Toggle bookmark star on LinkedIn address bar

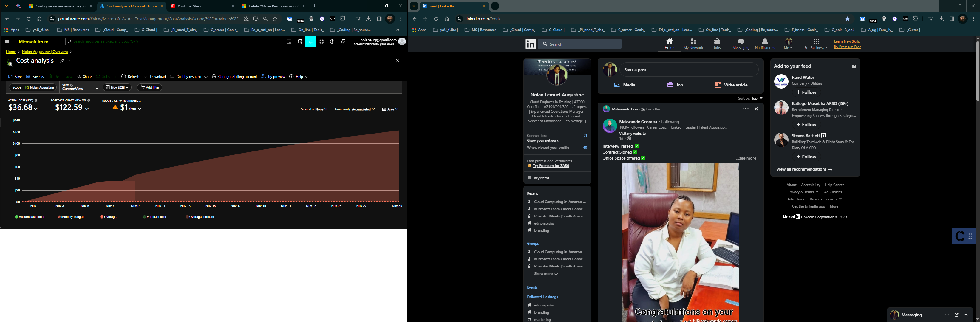pos(848,18)
